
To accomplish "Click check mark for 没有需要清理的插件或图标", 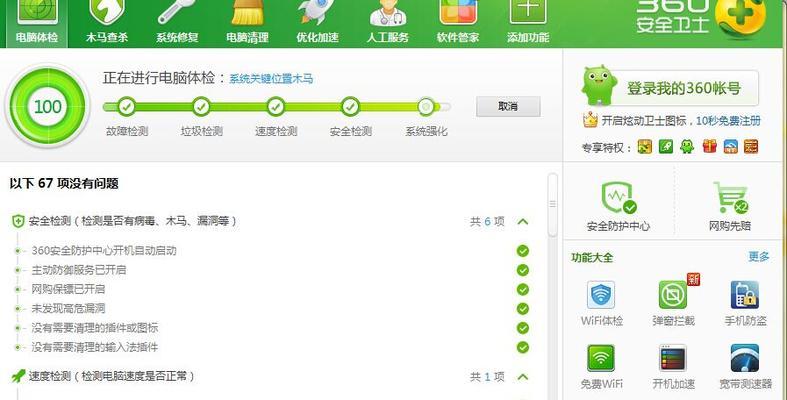I will point(523,328).
